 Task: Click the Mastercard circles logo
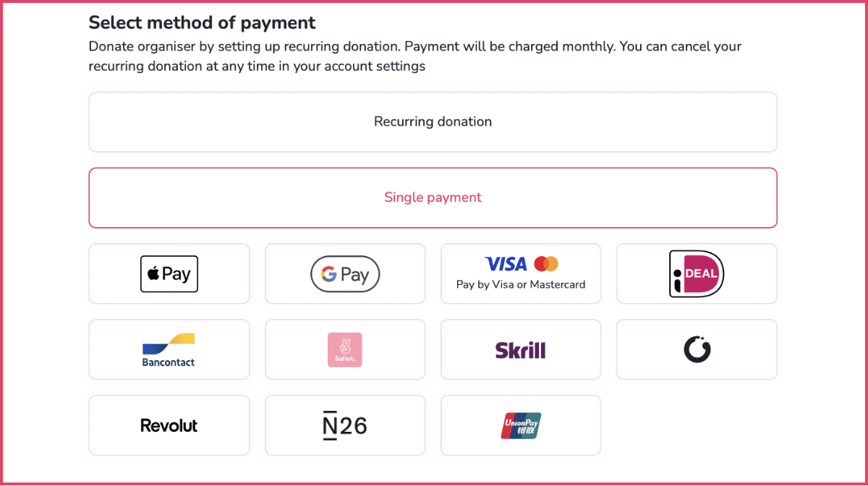click(546, 264)
